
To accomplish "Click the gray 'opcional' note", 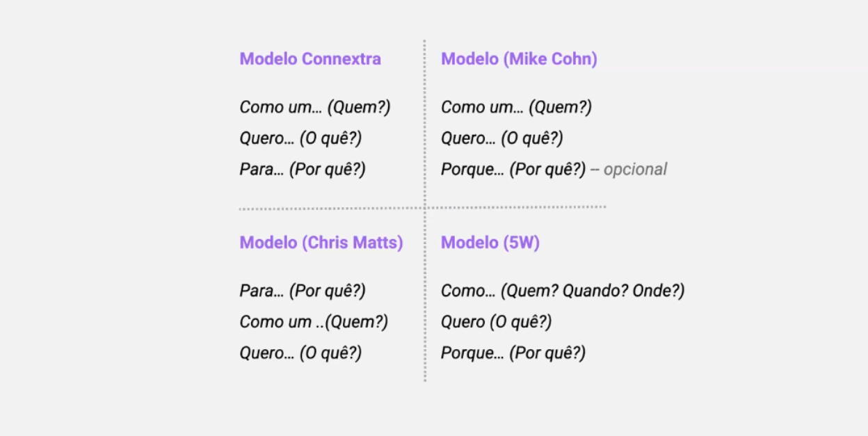I will (x=635, y=169).
